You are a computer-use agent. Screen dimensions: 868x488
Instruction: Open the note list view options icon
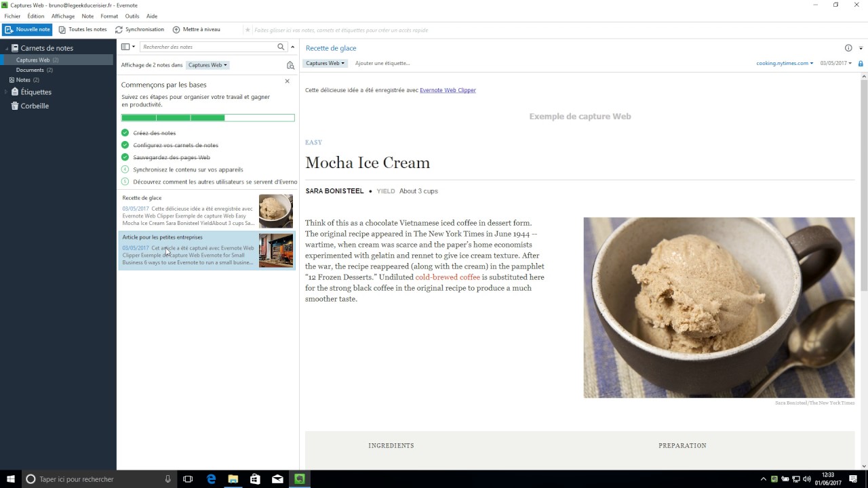[125, 47]
